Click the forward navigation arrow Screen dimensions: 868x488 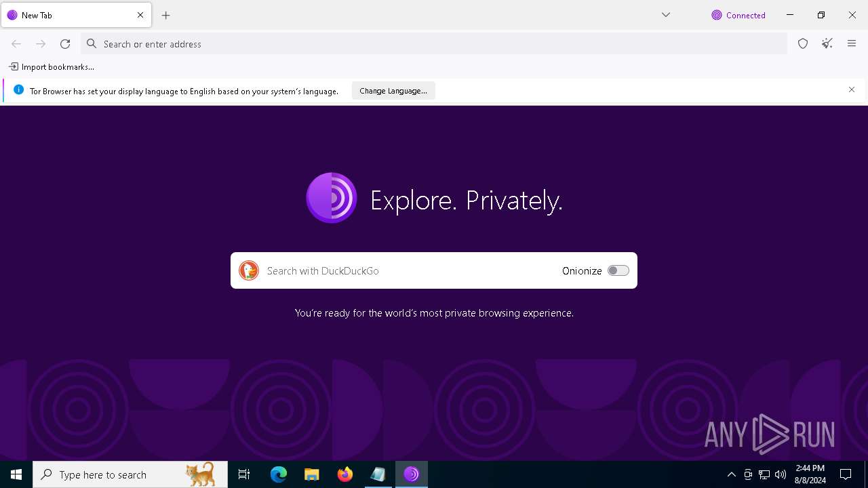point(41,44)
